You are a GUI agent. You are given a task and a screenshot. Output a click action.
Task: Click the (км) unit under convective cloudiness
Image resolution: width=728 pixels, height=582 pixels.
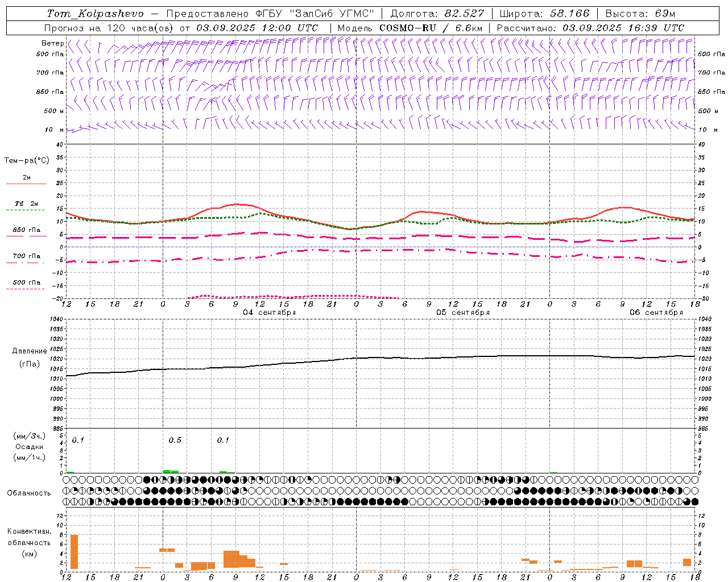point(29,554)
